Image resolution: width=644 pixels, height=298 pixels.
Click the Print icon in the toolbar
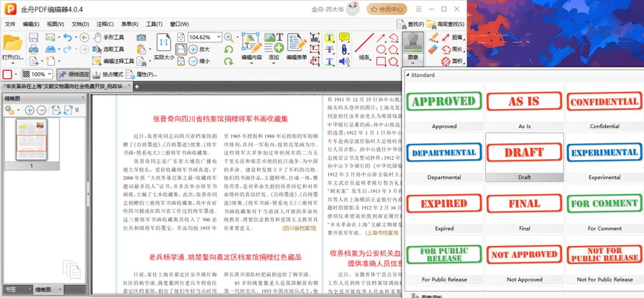33,49
